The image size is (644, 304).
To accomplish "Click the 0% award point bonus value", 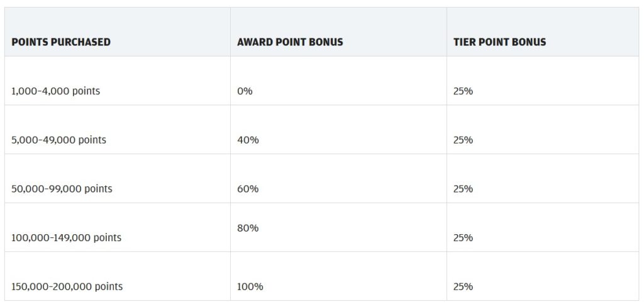I will click(245, 91).
